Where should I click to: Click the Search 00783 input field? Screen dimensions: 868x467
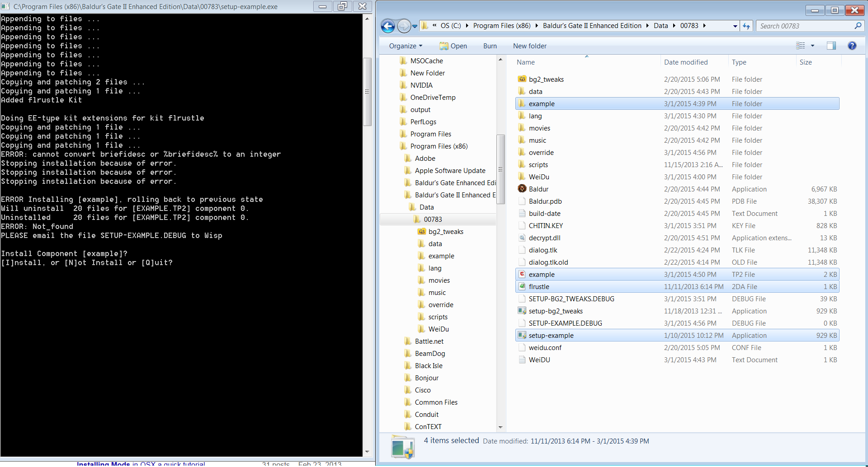coord(805,26)
